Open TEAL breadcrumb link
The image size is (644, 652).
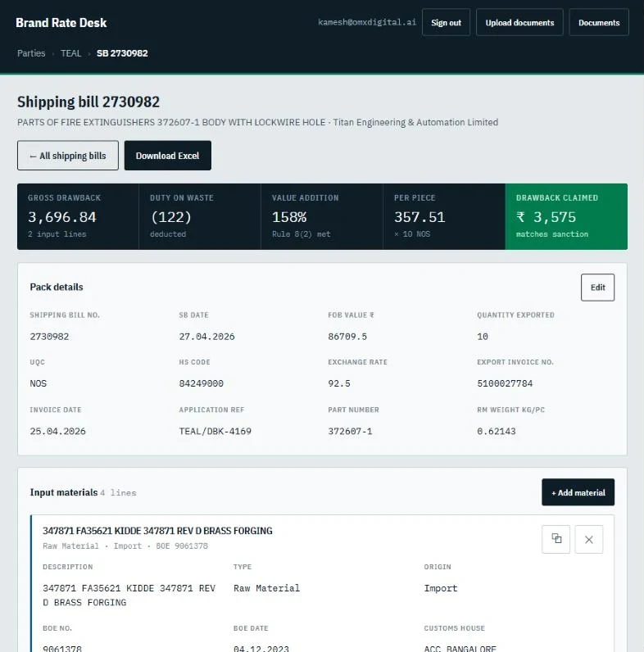[x=70, y=53]
